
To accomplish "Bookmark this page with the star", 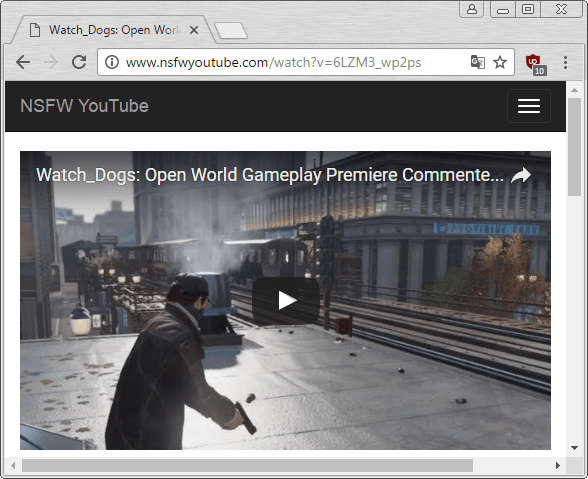I will pos(500,62).
